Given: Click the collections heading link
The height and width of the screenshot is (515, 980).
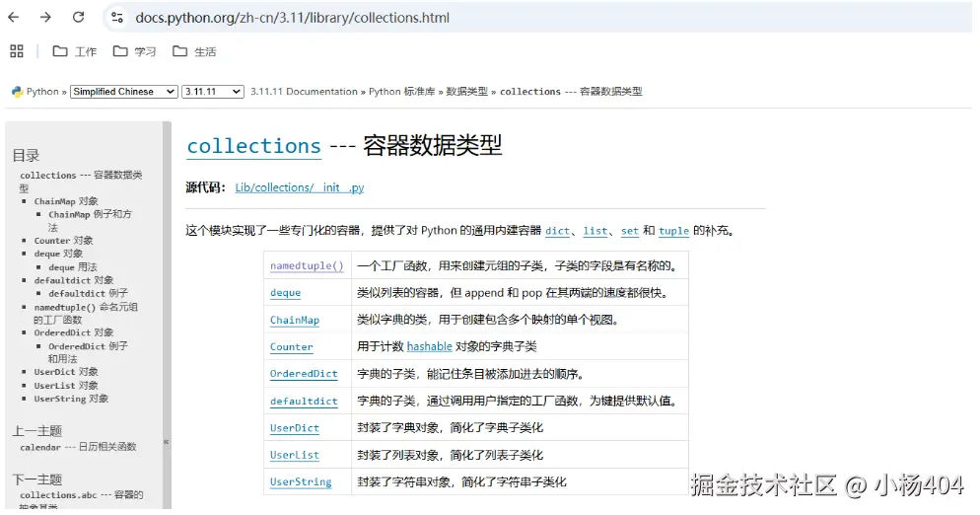Looking at the screenshot, I should click(253, 146).
